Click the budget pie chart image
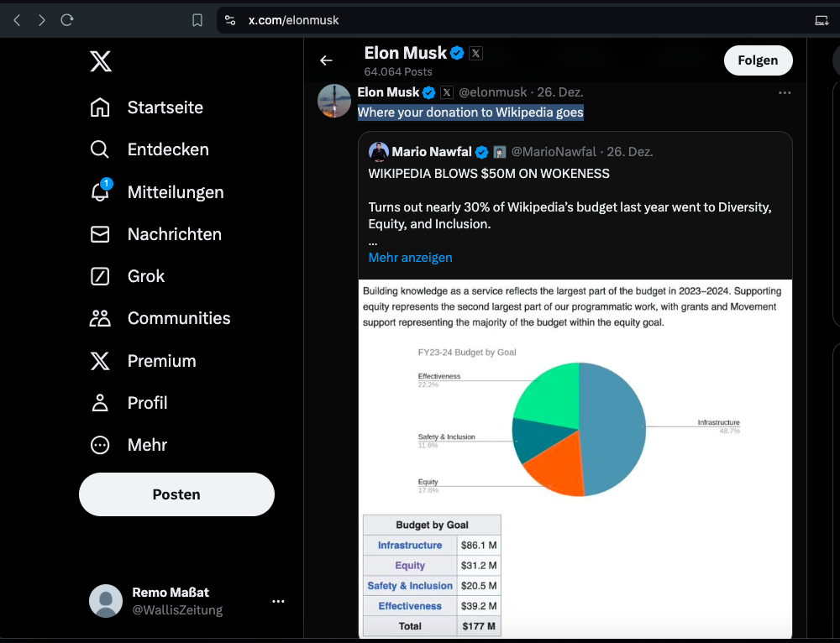Image resolution: width=840 pixels, height=643 pixels. (575, 458)
